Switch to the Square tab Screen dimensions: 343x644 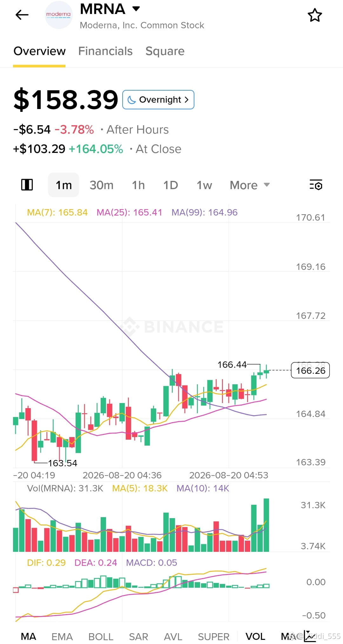pyautogui.click(x=165, y=51)
